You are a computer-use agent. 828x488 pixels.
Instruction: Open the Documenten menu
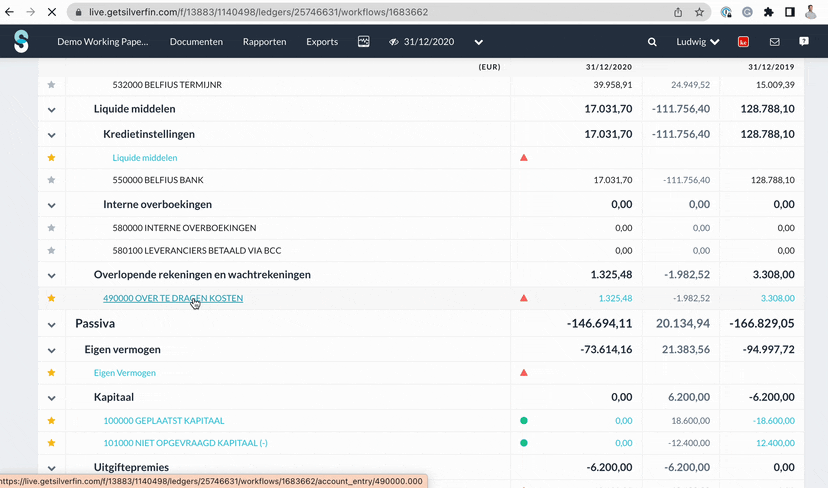coord(196,42)
